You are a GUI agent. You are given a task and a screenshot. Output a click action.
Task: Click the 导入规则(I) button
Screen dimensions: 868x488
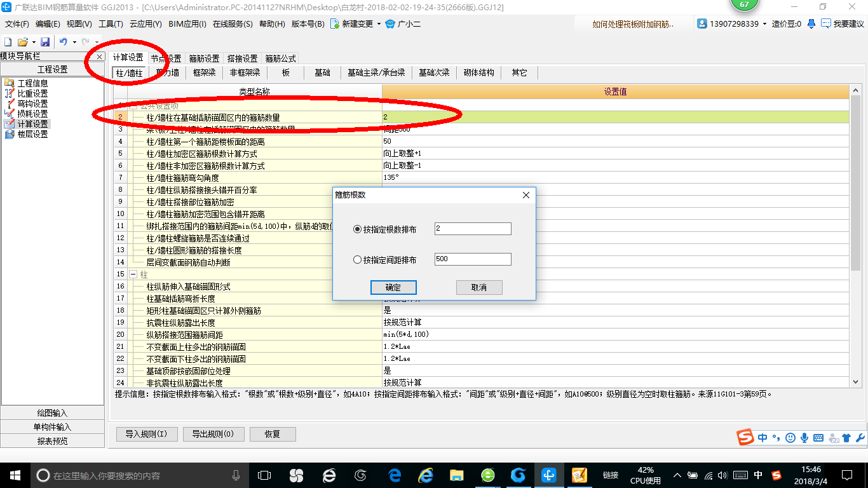coord(146,435)
